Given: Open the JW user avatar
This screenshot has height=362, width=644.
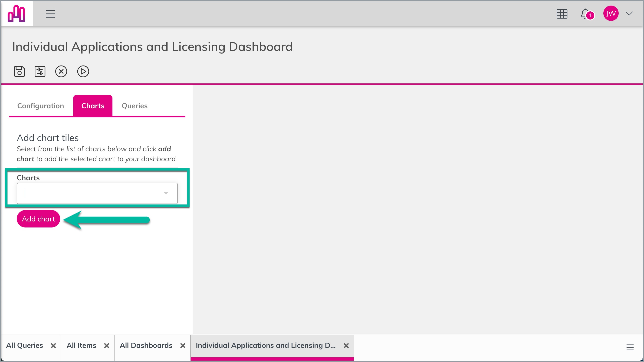Looking at the screenshot, I should pos(611,13).
